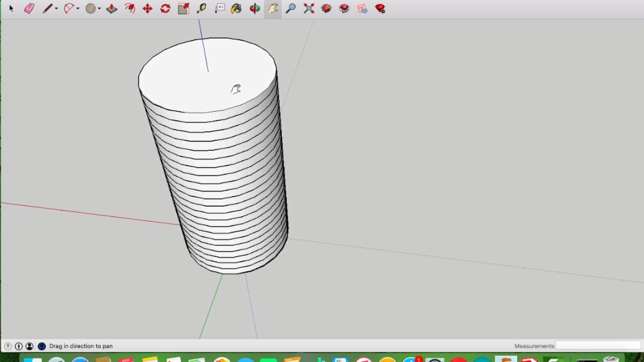Expand the Arc tool dropdown arrow
This screenshot has height=362, width=644.
[x=77, y=9]
